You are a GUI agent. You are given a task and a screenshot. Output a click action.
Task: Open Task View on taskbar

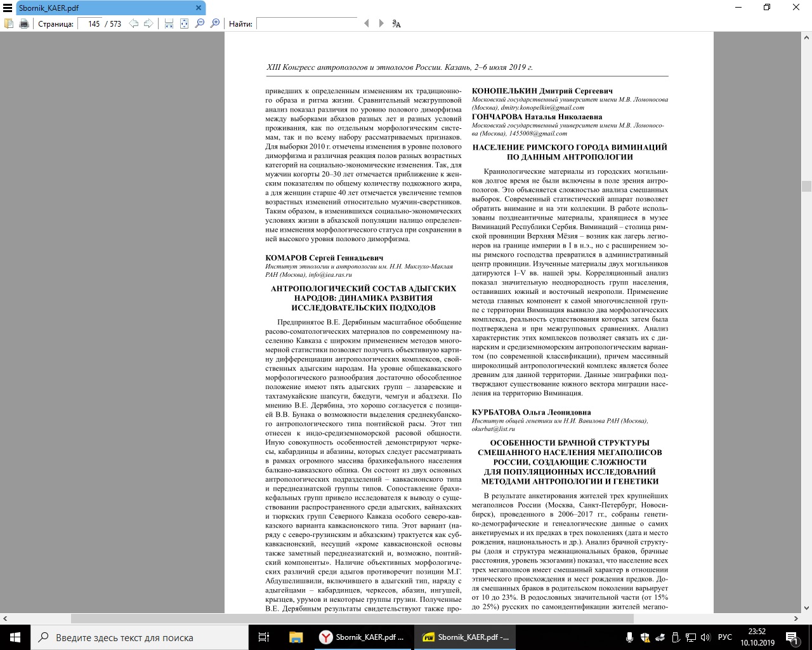pos(264,637)
